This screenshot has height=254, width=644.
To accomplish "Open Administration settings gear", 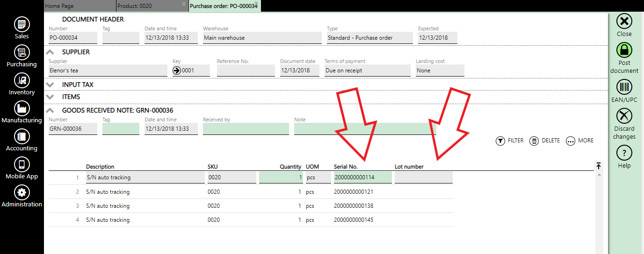I will click(22, 193).
